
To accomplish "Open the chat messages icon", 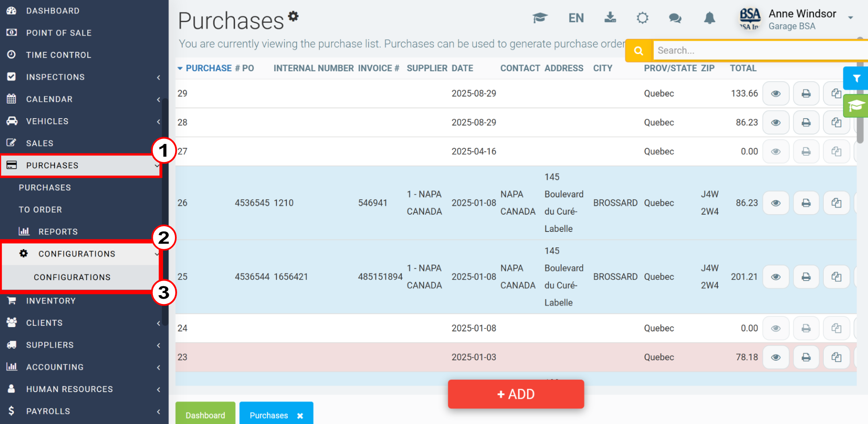I will (675, 18).
